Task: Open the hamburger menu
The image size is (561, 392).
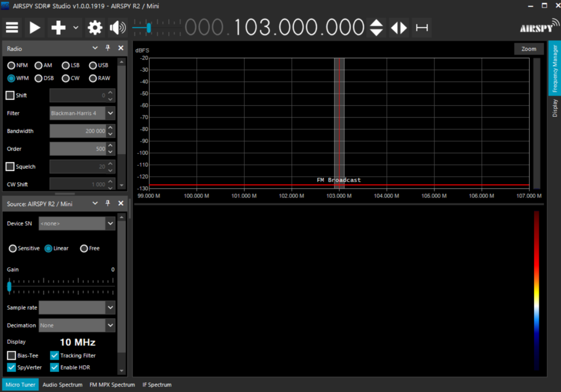Action: coord(12,27)
